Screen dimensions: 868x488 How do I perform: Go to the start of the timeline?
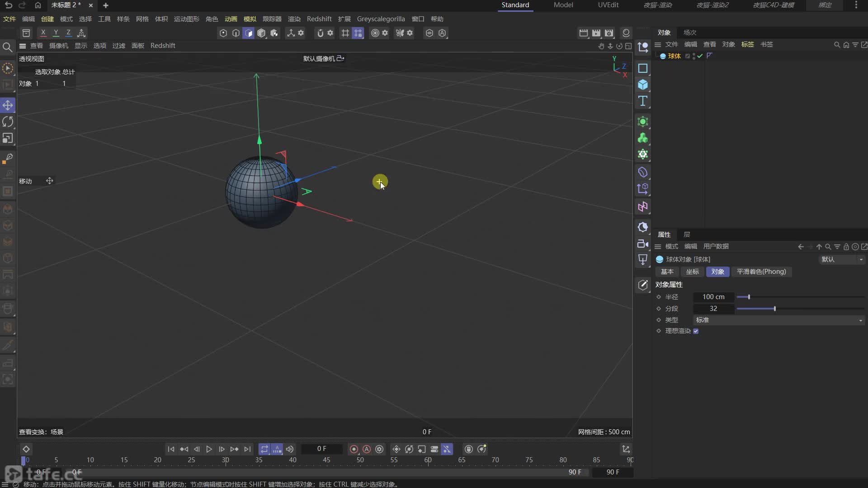pos(171,449)
